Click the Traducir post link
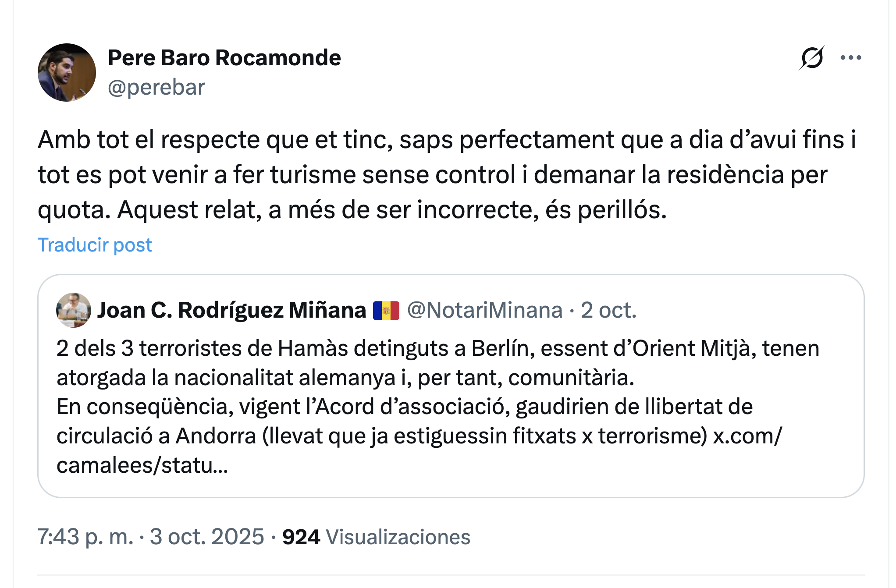This screenshot has height=588, width=896. 95,244
